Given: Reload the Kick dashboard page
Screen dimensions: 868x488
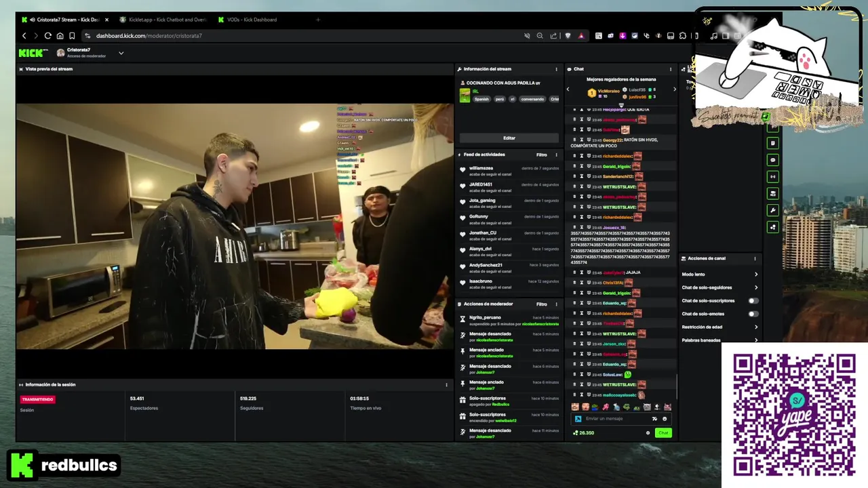Looking at the screenshot, I should point(47,36).
